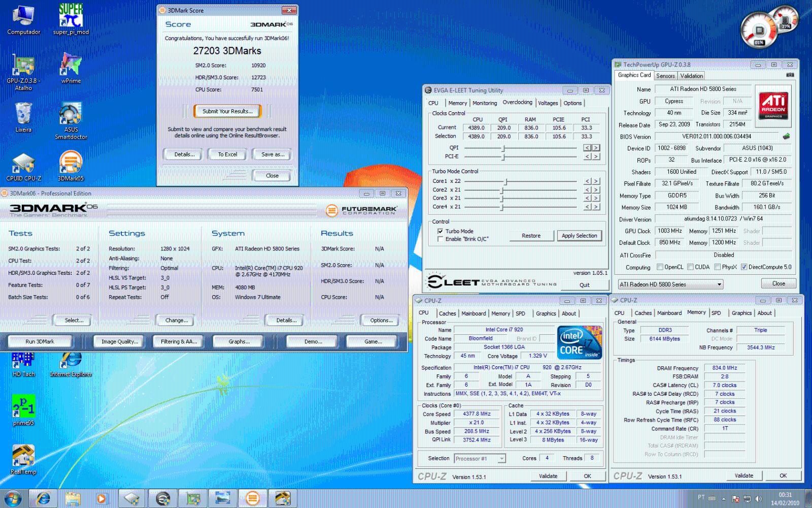Click the CPU Selection clock field 4389.0
812x508 pixels.
pyautogui.click(x=476, y=137)
